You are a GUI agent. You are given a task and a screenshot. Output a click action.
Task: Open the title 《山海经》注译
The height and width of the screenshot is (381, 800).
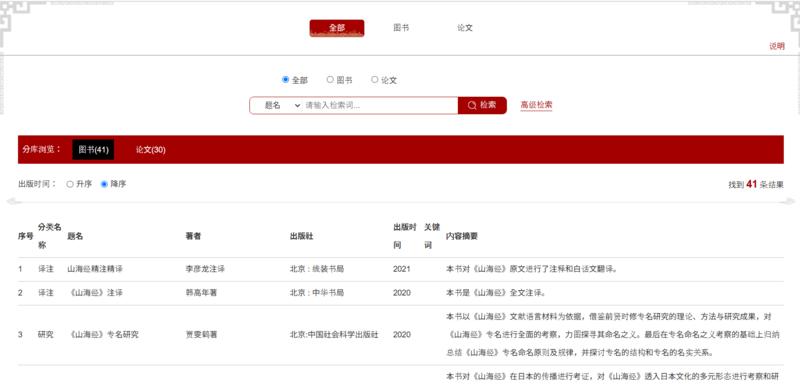(95, 293)
